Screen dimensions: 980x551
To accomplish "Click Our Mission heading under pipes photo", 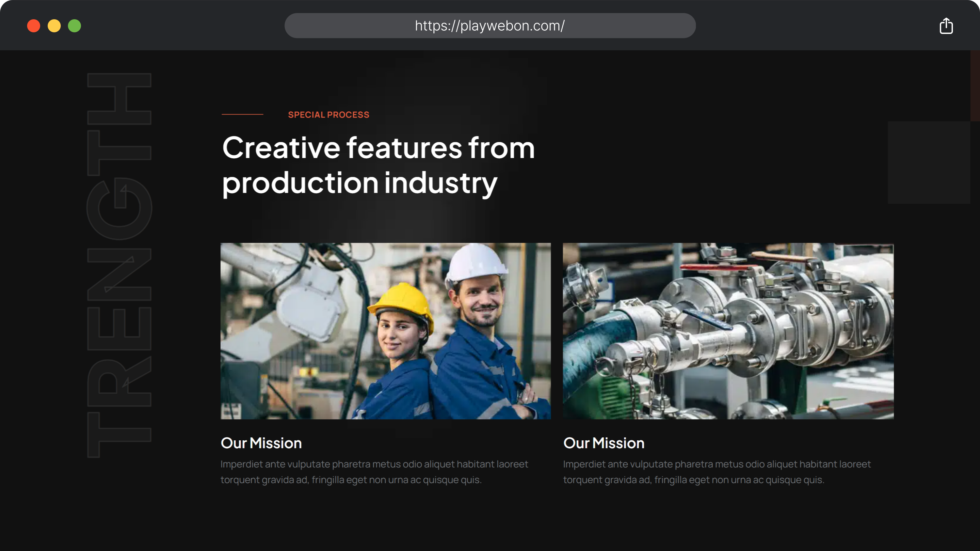I will [604, 443].
